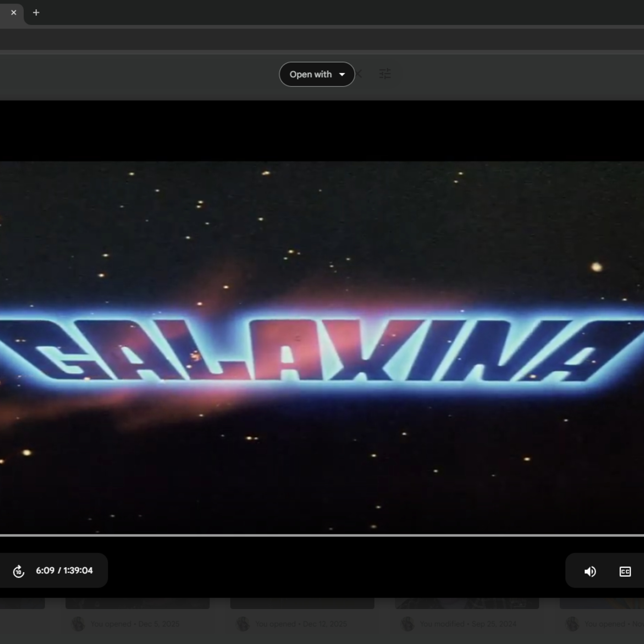Seek using the video progress bar
644x644 pixels.
coord(322,535)
